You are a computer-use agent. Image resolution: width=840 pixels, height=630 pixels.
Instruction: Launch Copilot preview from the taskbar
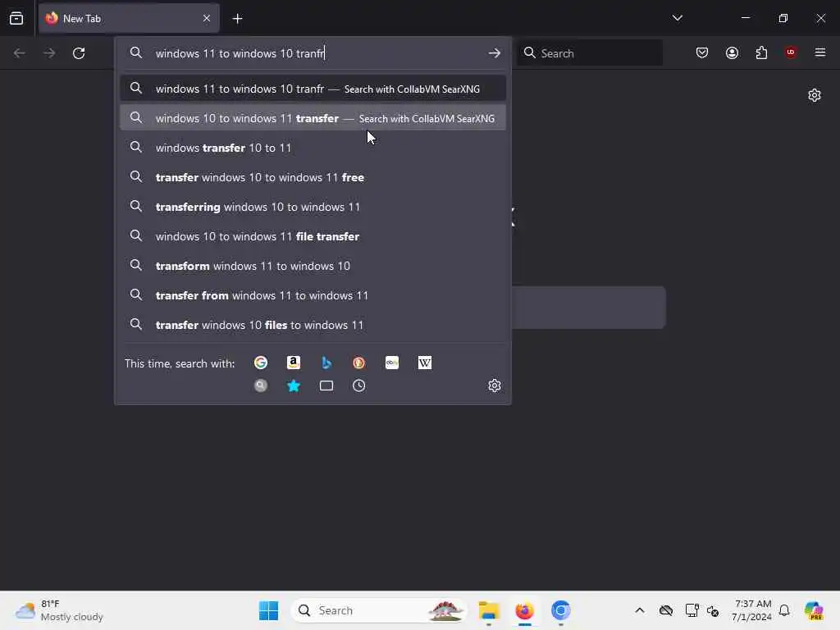point(813,610)
